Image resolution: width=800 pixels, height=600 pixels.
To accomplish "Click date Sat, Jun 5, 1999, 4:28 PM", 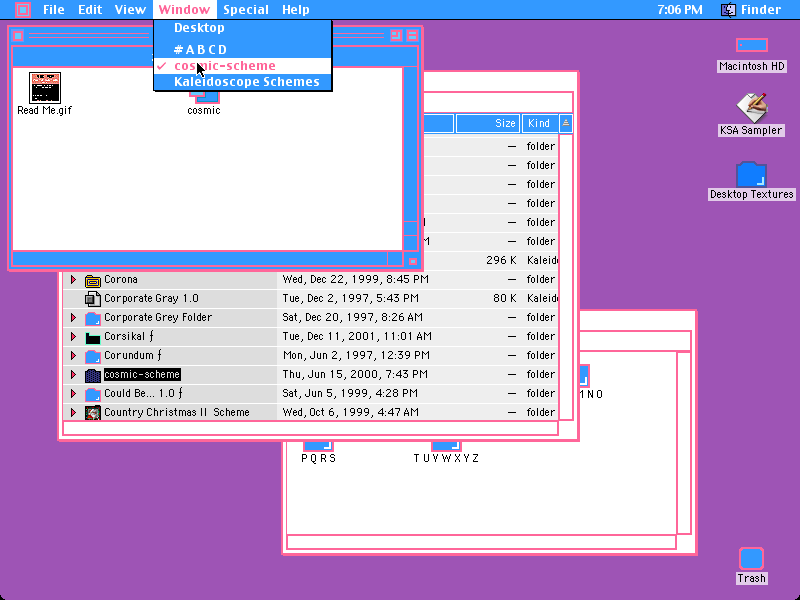I will click(350, 393).
